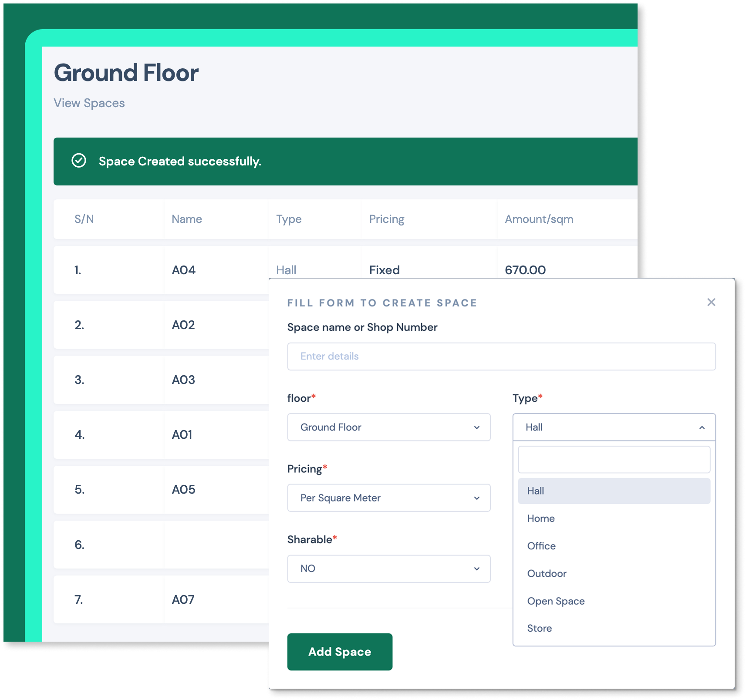Choose Open Space from type options
The image size is (746, 700).
coord(556,601)
